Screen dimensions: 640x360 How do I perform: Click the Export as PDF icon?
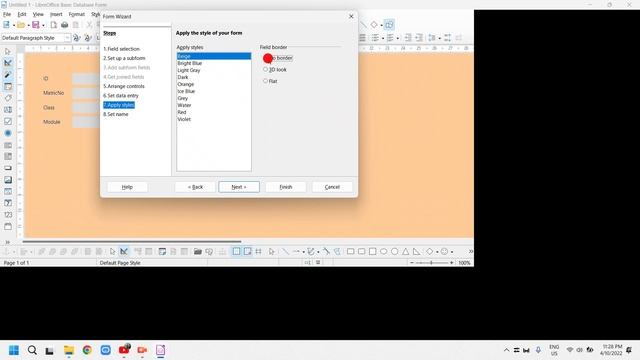point(54,25)
